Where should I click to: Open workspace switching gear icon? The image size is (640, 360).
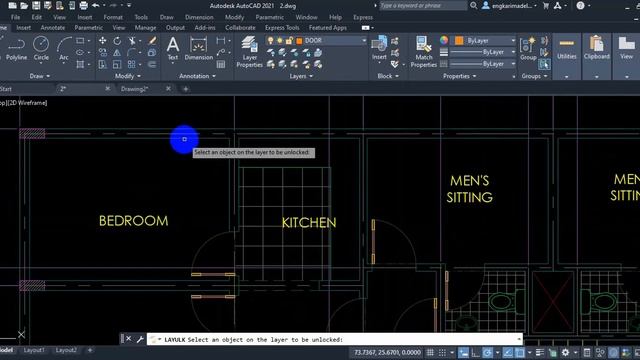coord(565,352)
